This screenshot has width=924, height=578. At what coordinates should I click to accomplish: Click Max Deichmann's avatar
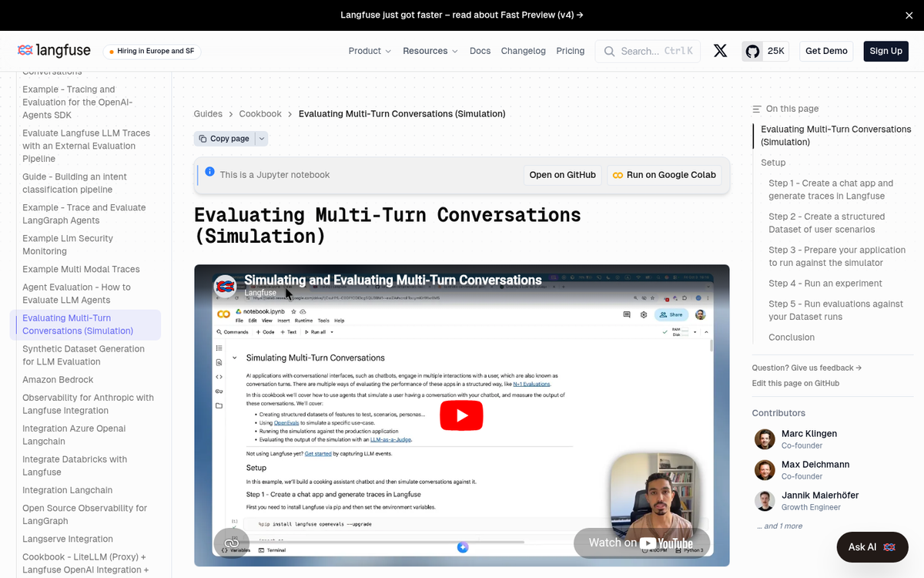(765, 470)
